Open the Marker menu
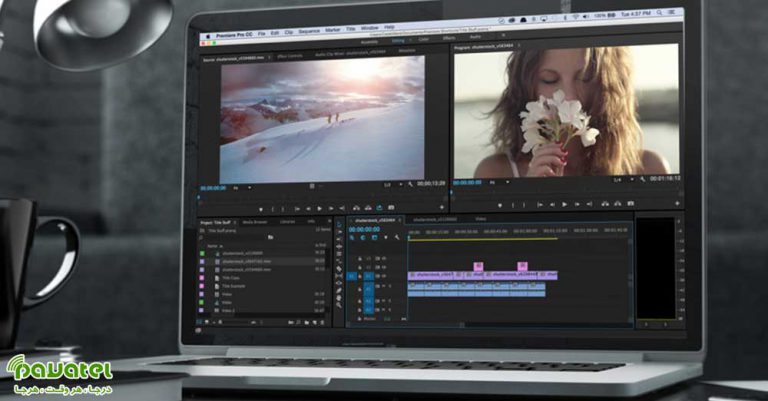This screenshot has height=401, width=768. click(333, 30)
